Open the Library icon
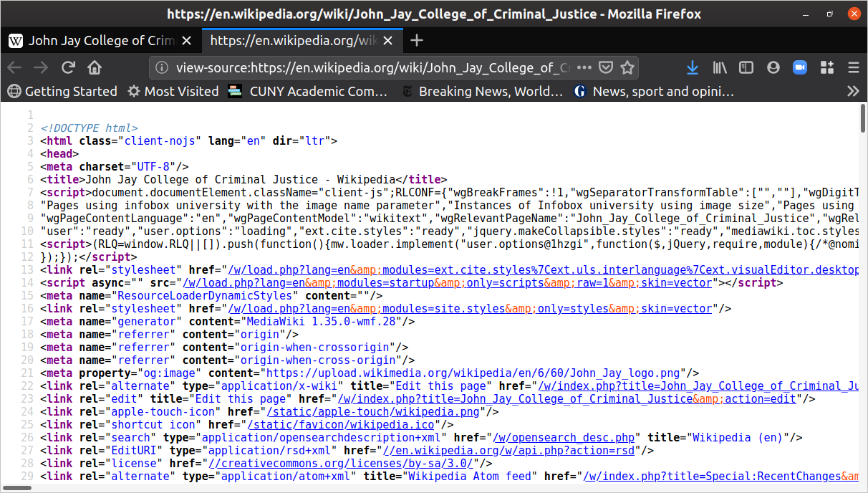This screenshot has height=493, width=868. point(719,67)
